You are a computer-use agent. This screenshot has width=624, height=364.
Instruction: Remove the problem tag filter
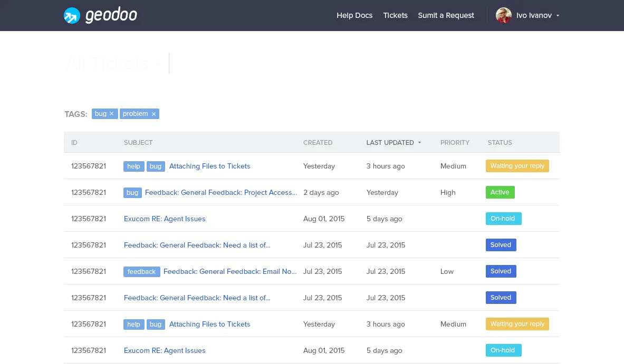pyautogui.click(x=153, y=114)
